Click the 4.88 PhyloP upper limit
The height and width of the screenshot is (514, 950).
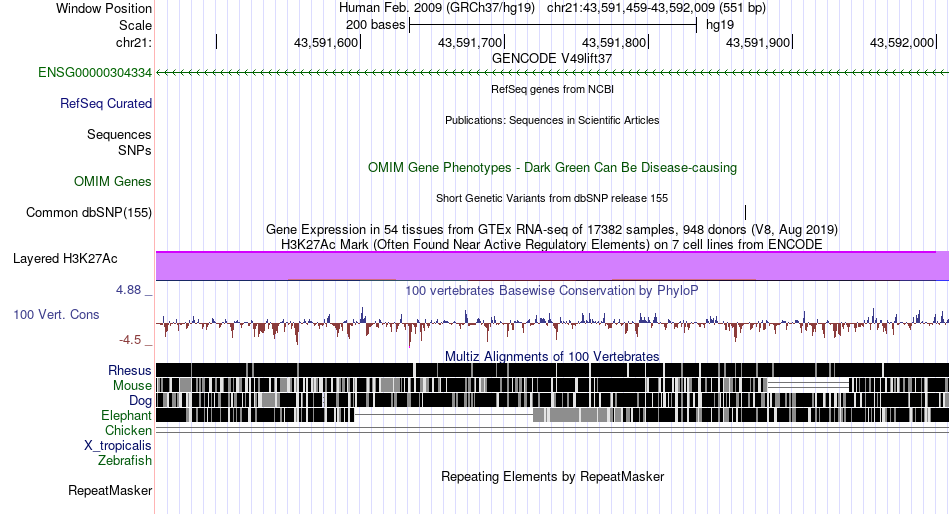128,290
